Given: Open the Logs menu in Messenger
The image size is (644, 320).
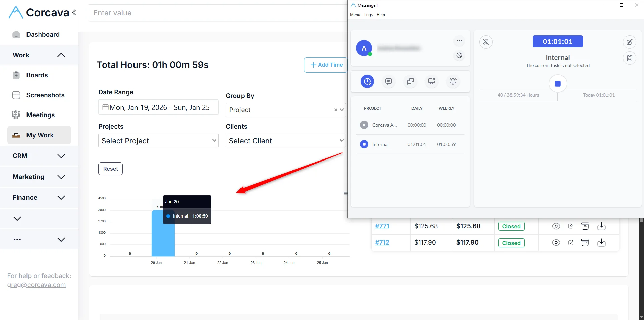Looking at the screenshot, I should click(368, 15).
